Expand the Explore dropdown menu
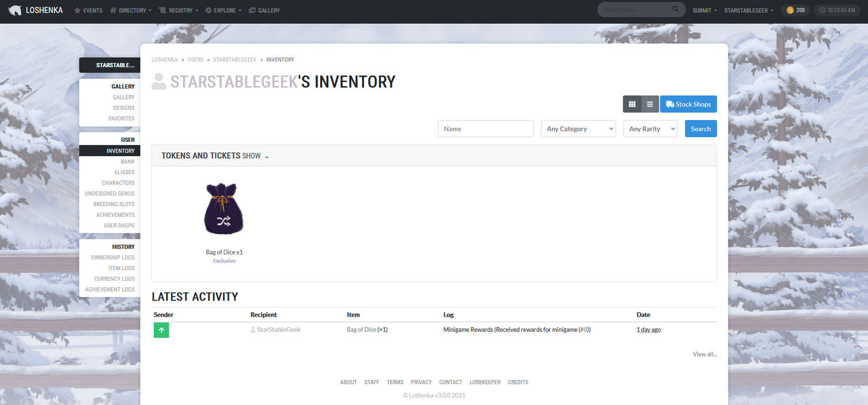The height and width of the screenshot is (405, 868). click(223, 10)
